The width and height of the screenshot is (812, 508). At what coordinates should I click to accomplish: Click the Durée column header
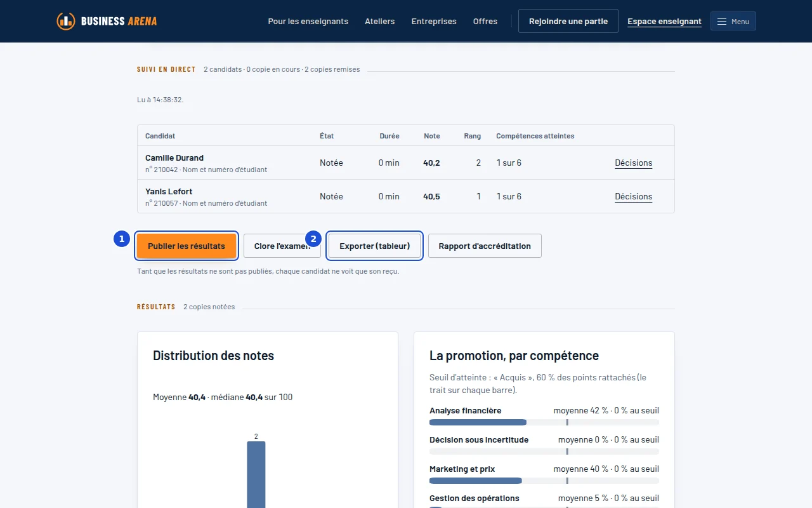390,136
